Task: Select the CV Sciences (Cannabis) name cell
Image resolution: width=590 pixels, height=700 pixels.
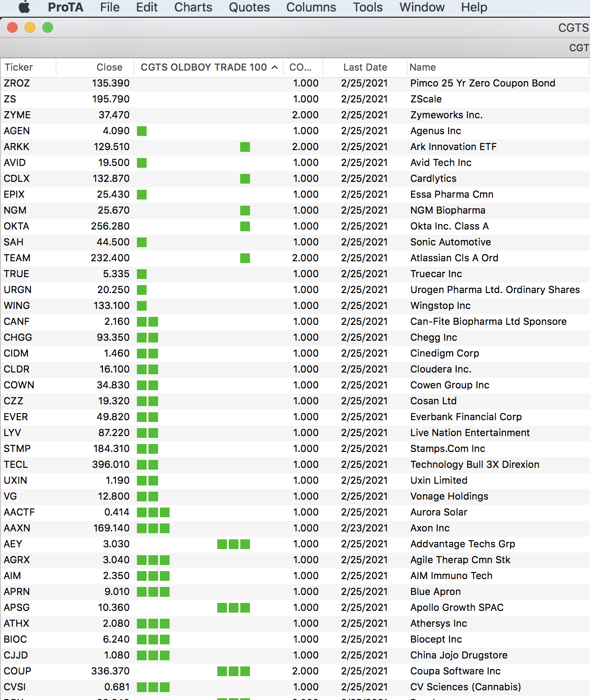Action: [x=465, y=687]
